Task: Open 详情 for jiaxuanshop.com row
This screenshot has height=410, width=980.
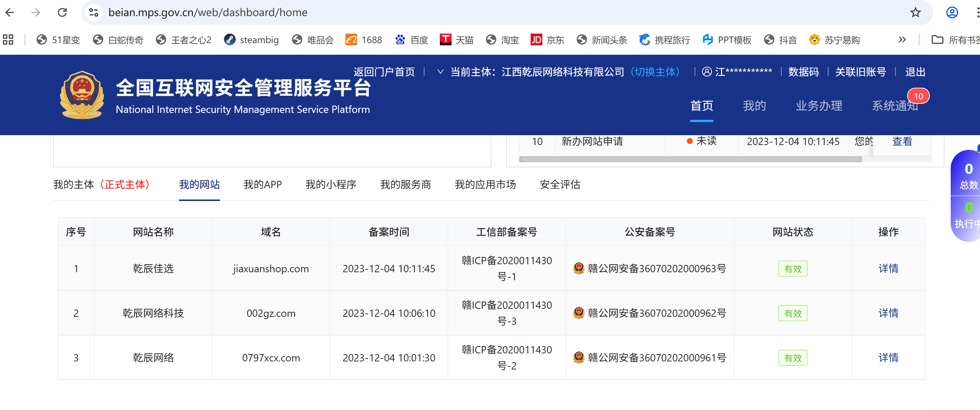Action: point(888,269)
